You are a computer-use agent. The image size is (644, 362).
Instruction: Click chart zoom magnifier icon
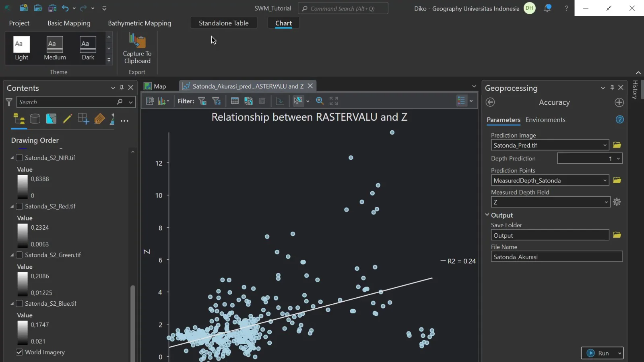point(320,101)
